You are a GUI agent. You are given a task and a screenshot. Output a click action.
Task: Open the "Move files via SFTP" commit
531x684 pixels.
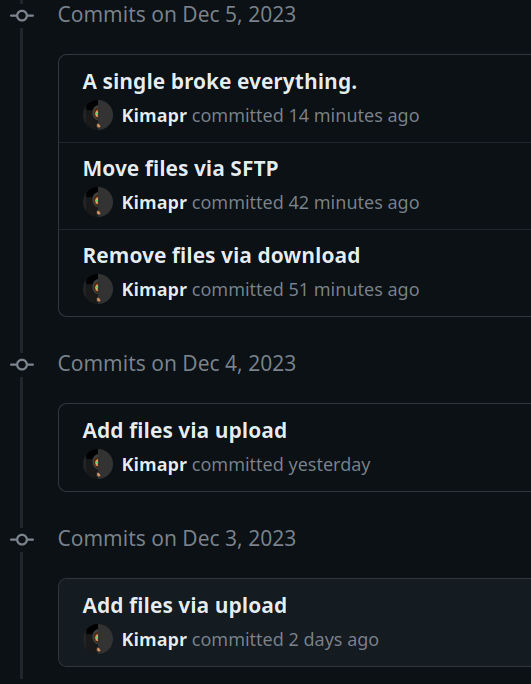pos(180,169)
